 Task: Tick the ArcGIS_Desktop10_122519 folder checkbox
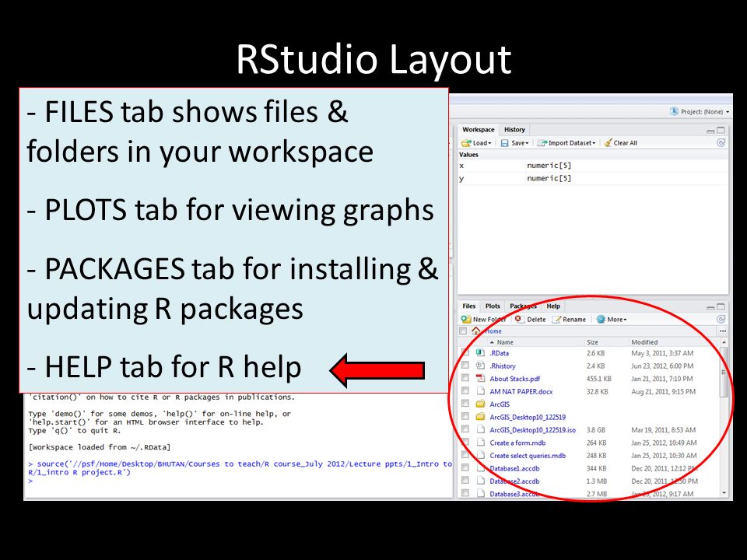coord(465,417)
